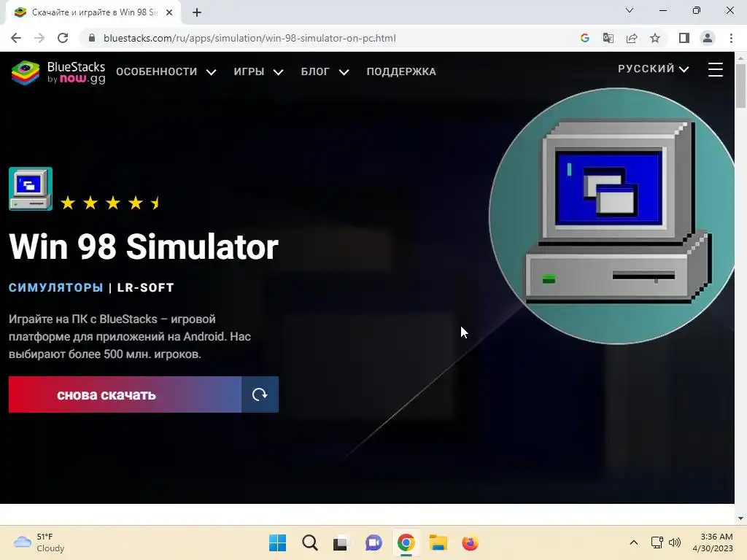Open the Windows Start menu

pyautogui.click(x=278, y=542)
